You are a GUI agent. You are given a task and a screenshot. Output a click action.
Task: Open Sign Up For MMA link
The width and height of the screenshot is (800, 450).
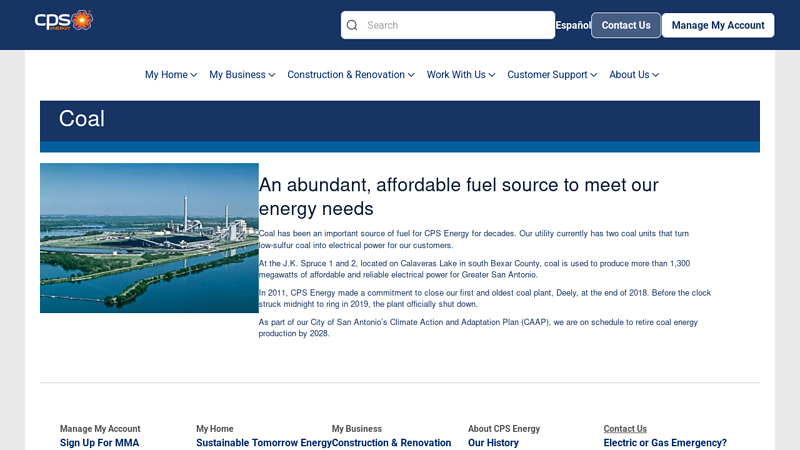pyautogui.click(x=99, y=443)
